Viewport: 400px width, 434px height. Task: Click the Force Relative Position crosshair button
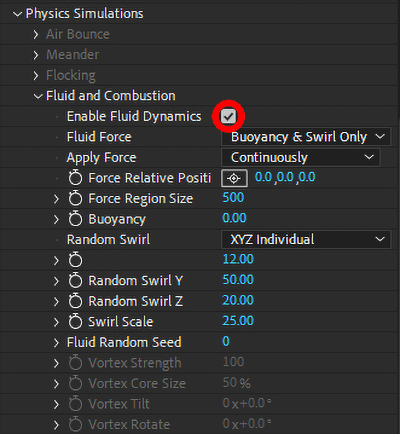[234, 178]
